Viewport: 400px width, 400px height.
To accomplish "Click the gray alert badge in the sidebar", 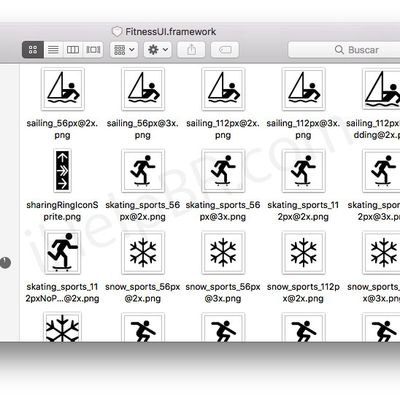I will point(5,263).
